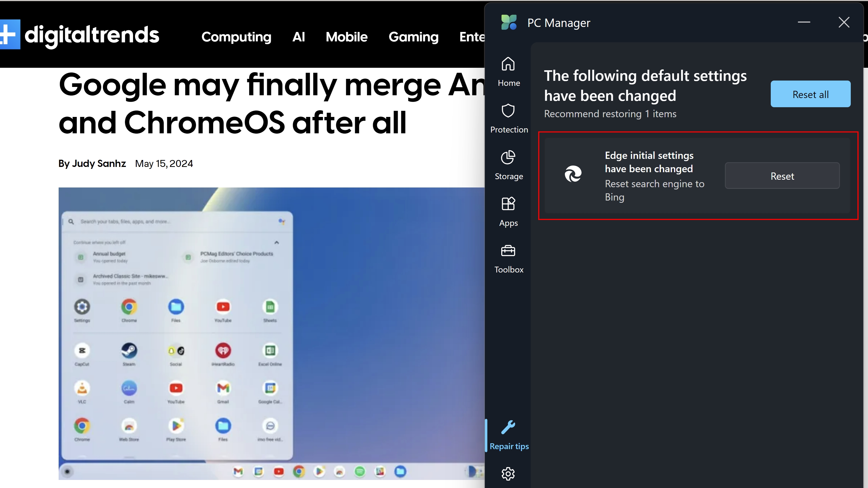Select the Toolbox section in PC Manager

click(508, 259)
